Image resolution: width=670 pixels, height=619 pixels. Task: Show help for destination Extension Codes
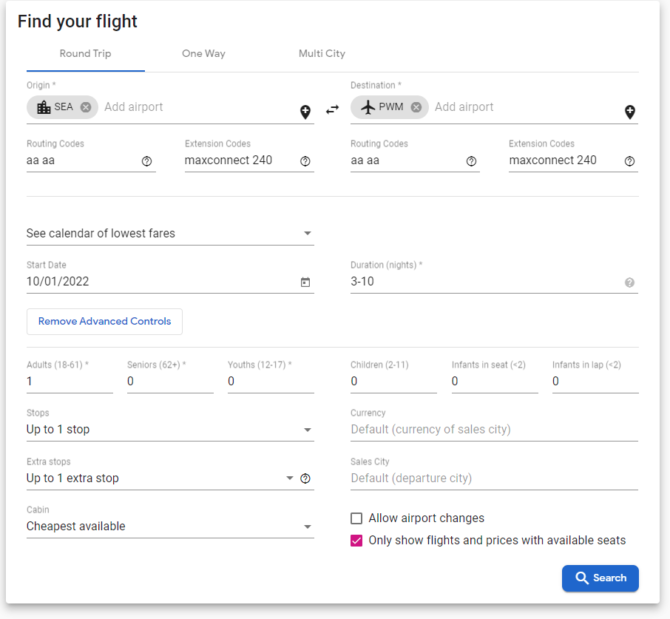pyautogui.click(x=629, y=161)
